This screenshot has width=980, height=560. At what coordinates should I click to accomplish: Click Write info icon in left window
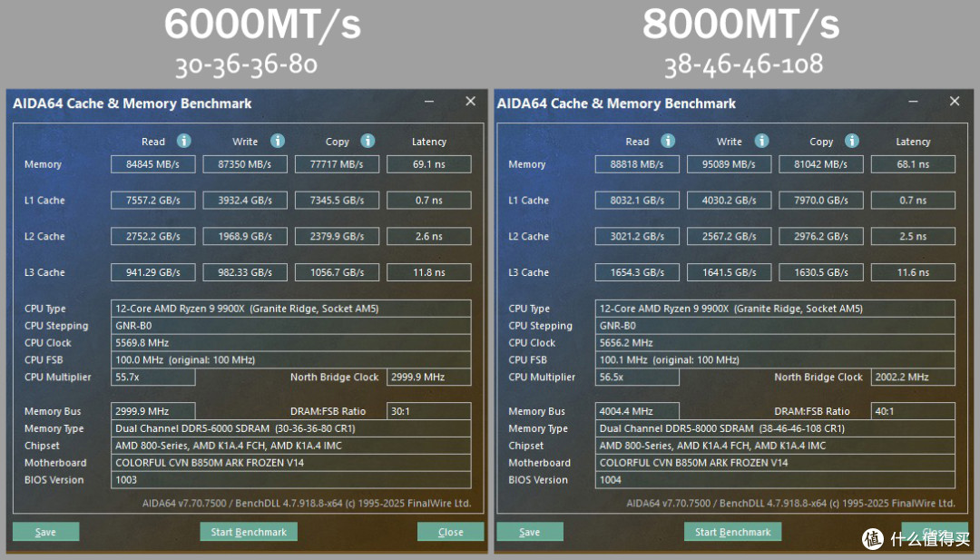coord(278,141)
